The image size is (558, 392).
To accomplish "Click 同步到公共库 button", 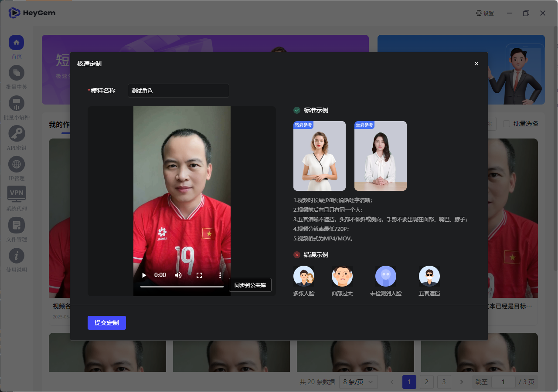I will 250,285.
